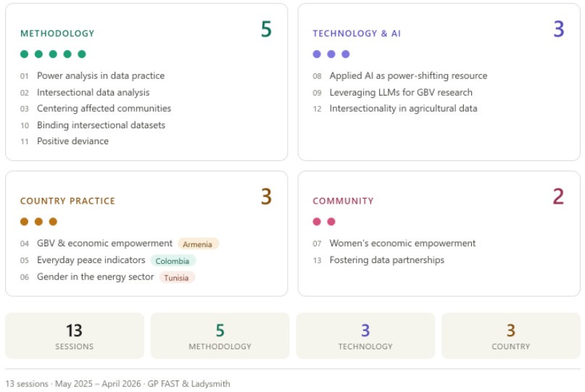Select the Community card heading
This screenshot has width=585, height=392.
coord(343,201)
